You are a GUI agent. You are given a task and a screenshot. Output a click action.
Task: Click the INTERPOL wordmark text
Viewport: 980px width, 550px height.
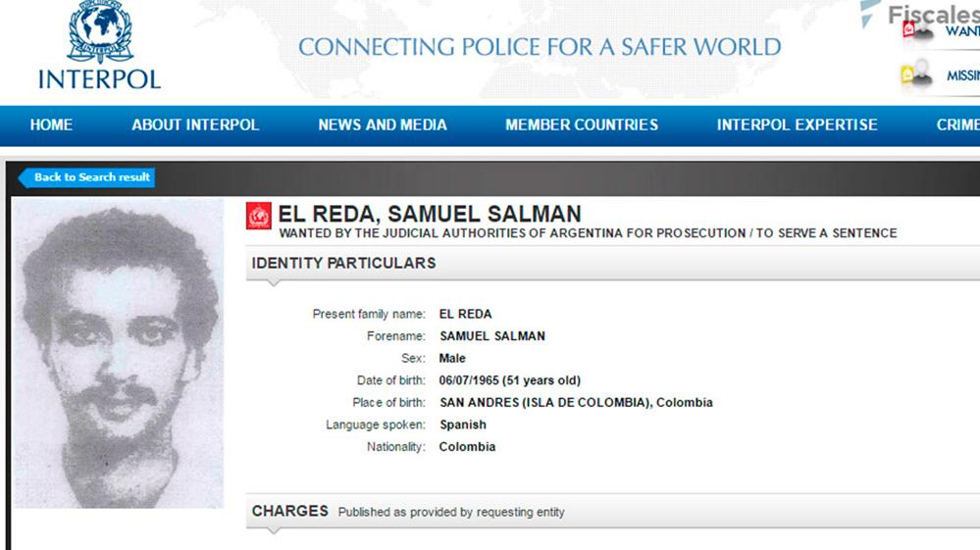coord(99,79)
